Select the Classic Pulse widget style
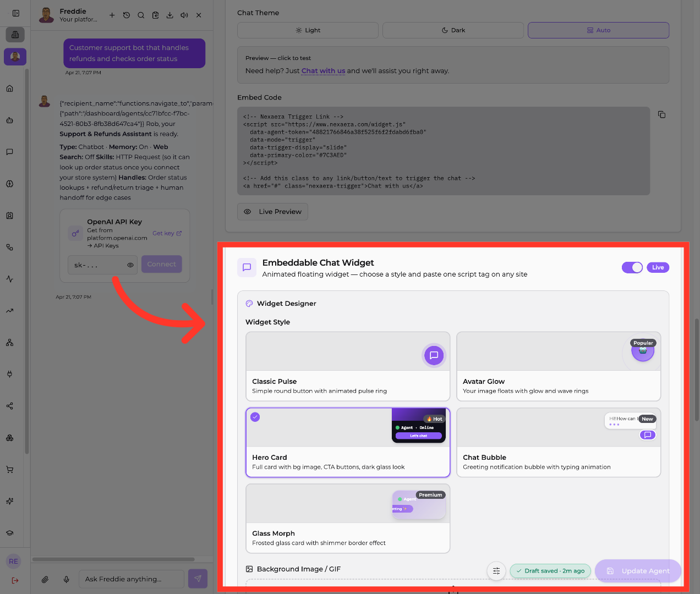This screenshot has width=700, height=594. 348,366
